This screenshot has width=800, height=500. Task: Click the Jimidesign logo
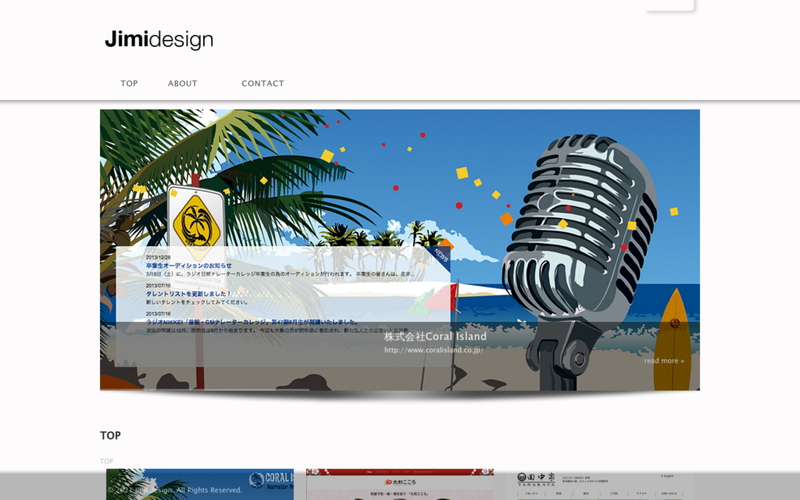(x=159, y=40)
